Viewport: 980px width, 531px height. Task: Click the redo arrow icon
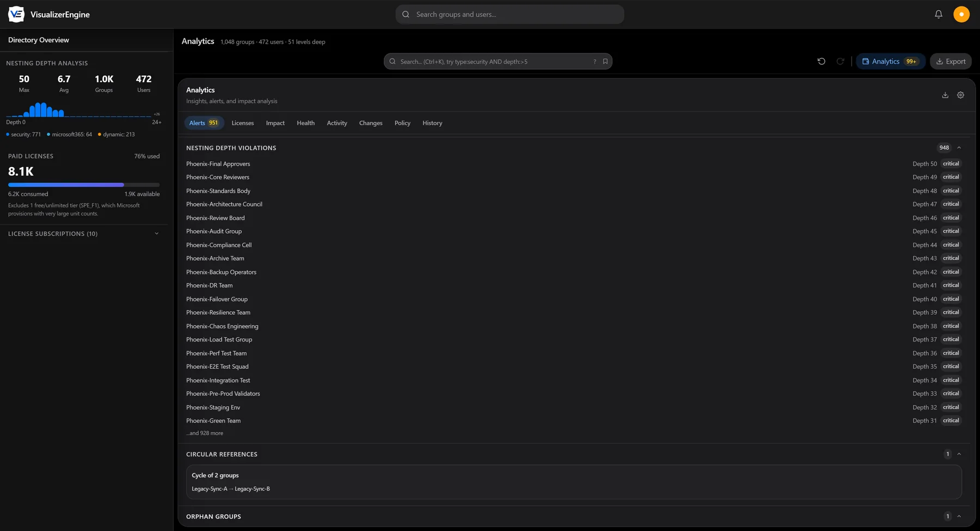tap(840, 62)
